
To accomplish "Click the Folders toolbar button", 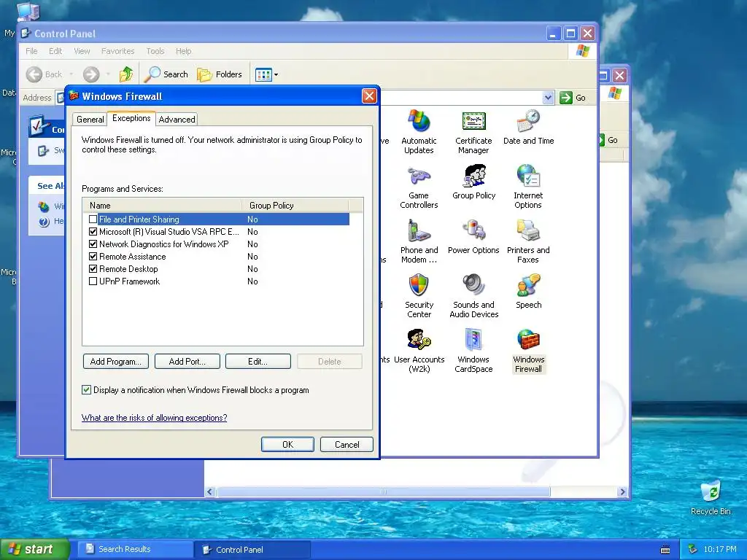I will point(220,74).
